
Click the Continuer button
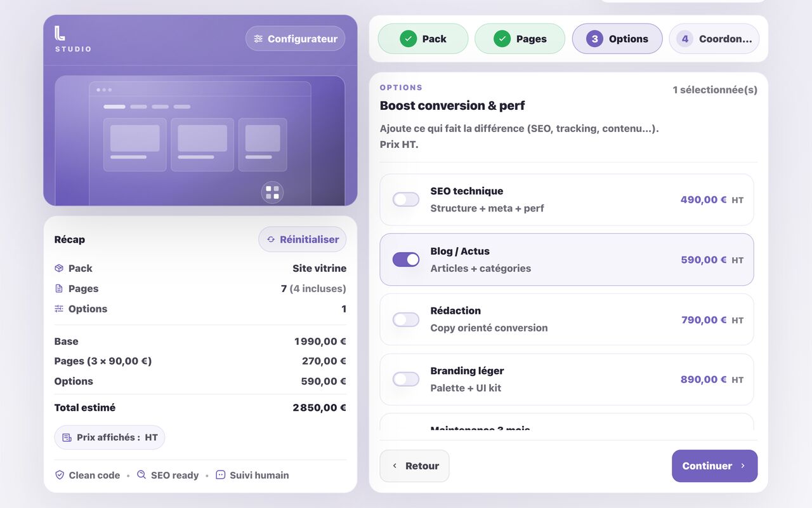[714, 466]
